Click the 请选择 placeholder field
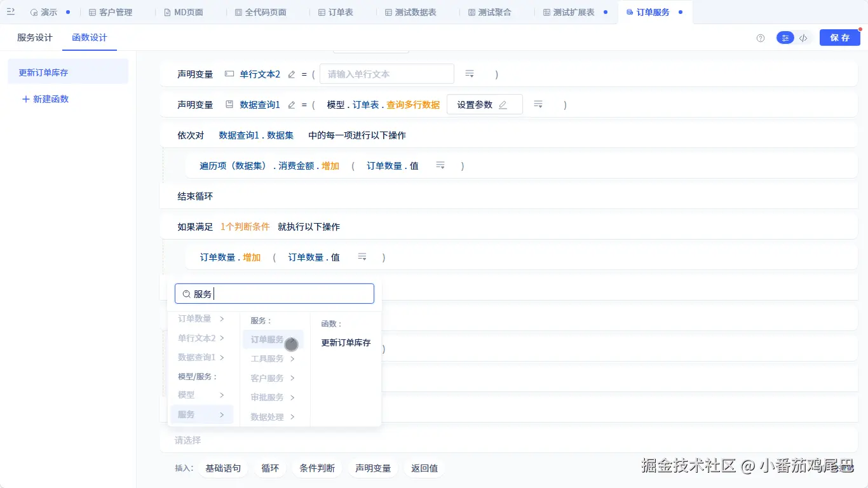The width and height of the screenshot is (868, 488). [x=508, y=440]
